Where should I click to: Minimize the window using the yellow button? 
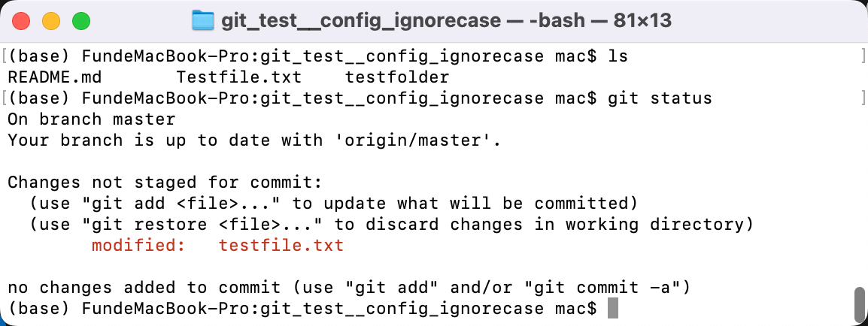(51, 21)
